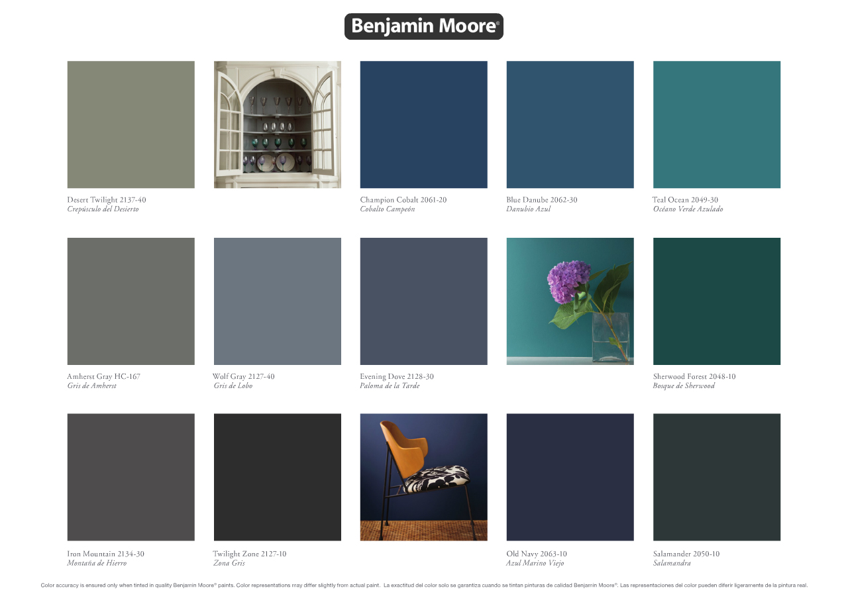The image size is (848, 616).
Task: Click the 'Gris de Amherst' text
Action: pos(91,386)
